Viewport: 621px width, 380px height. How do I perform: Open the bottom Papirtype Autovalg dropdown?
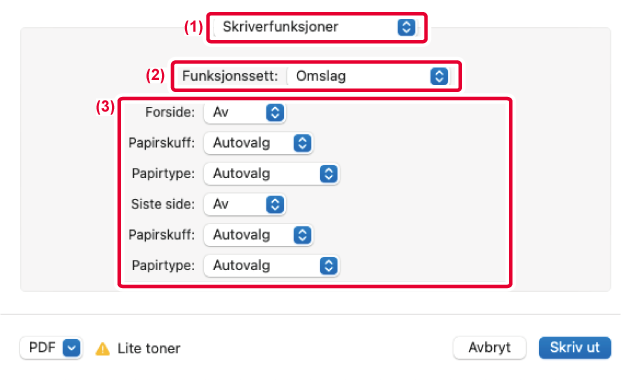point(271,265)
